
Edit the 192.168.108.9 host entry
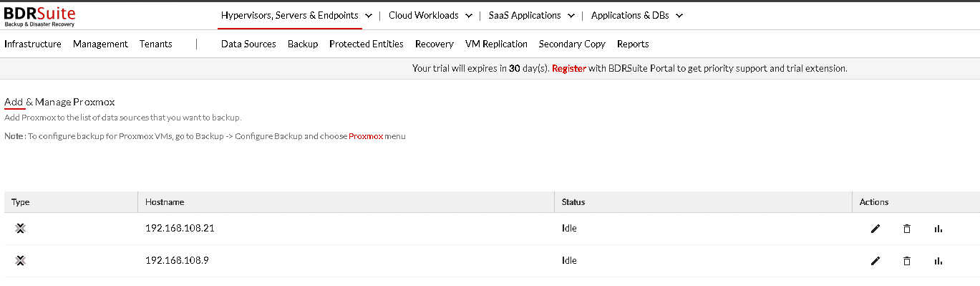coord(875,261)
